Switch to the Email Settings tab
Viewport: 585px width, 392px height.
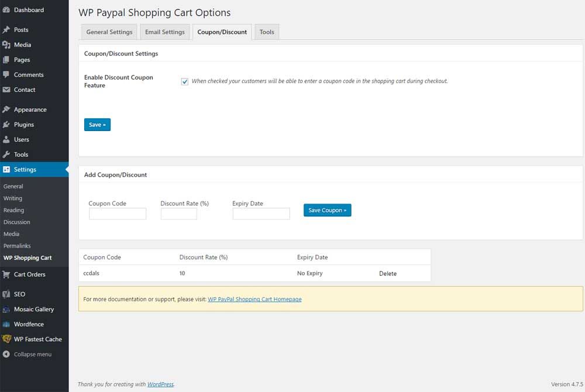(165, 32)
